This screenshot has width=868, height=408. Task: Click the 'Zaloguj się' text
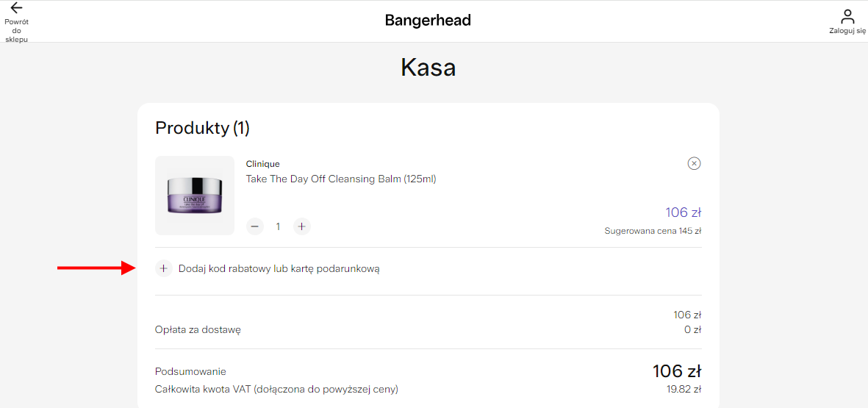point(847,31)
